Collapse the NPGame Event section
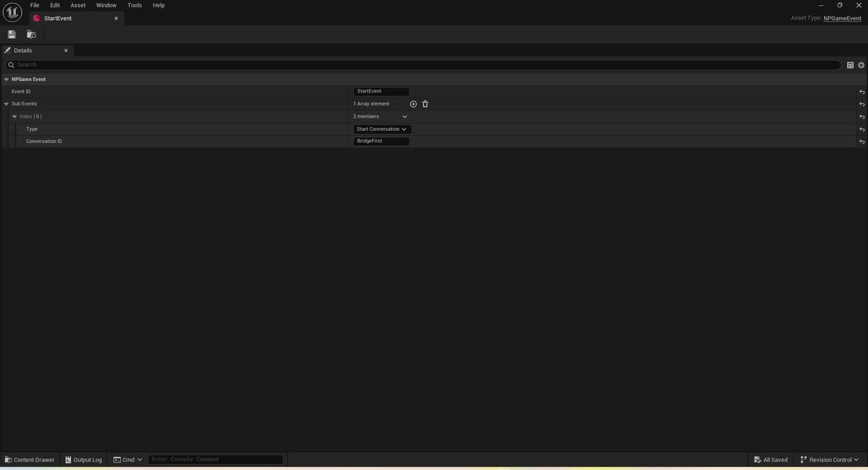This screenshot has height=470, width=868. [x=6, y=79]
